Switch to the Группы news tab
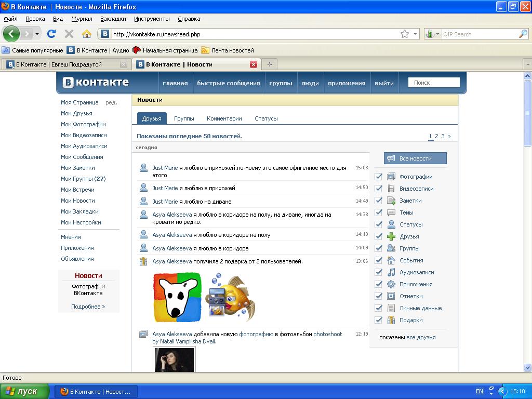The image size is (532, 399). [x=184, y=118]
